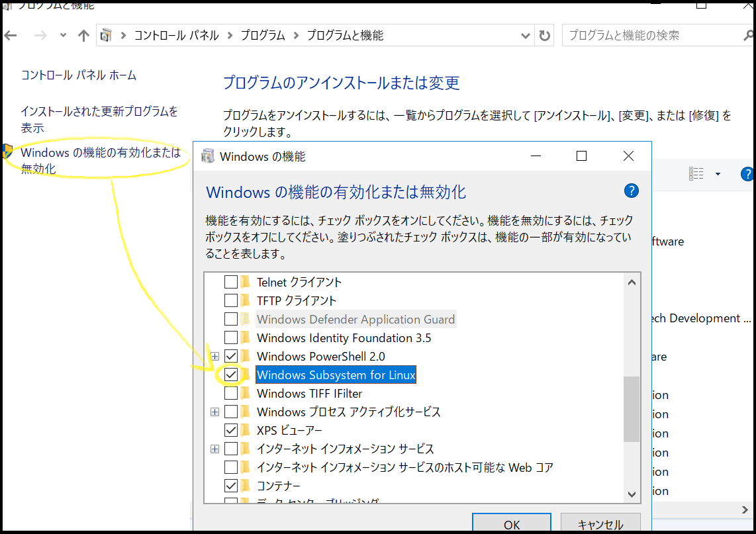Open help icon in Windows の機能 dialog
Image resolution: width=756 pixels, height=534 pixels.
point(631,191)
